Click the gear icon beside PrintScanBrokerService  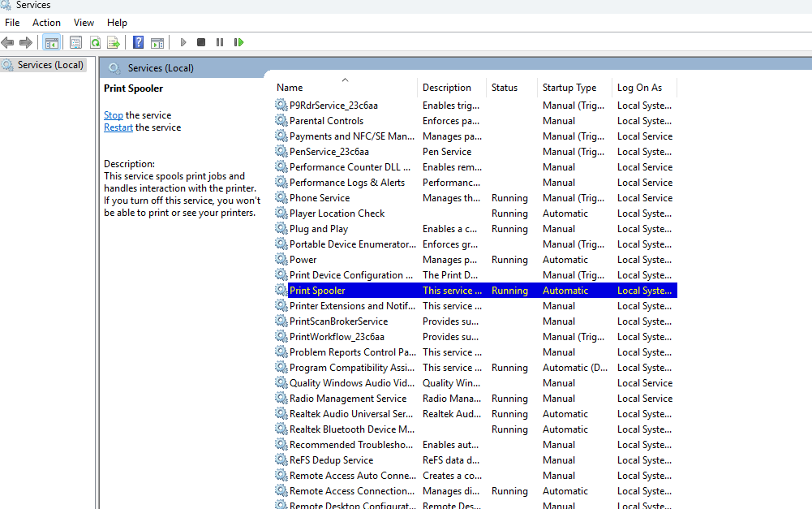[x=281, y=321]
